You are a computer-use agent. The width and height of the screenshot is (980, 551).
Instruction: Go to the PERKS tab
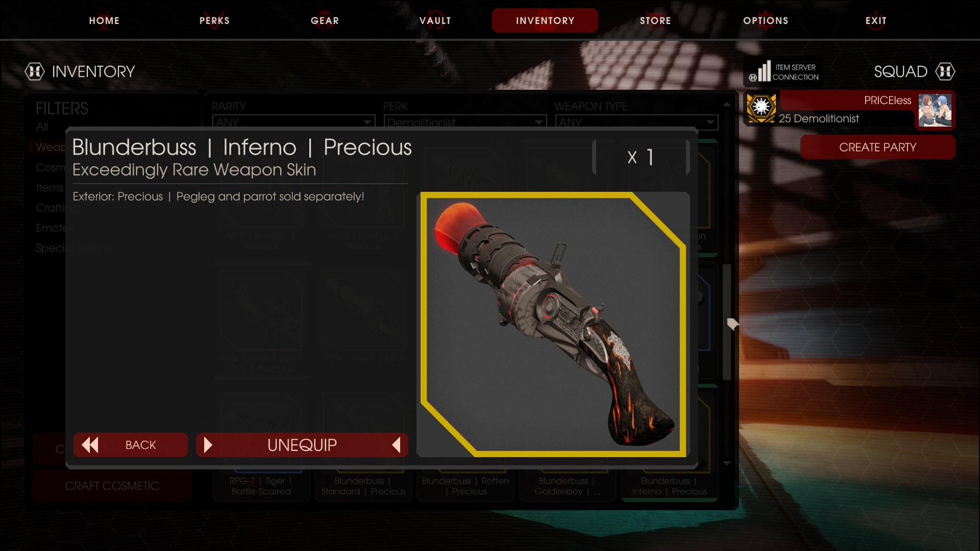tap(214, 20)
